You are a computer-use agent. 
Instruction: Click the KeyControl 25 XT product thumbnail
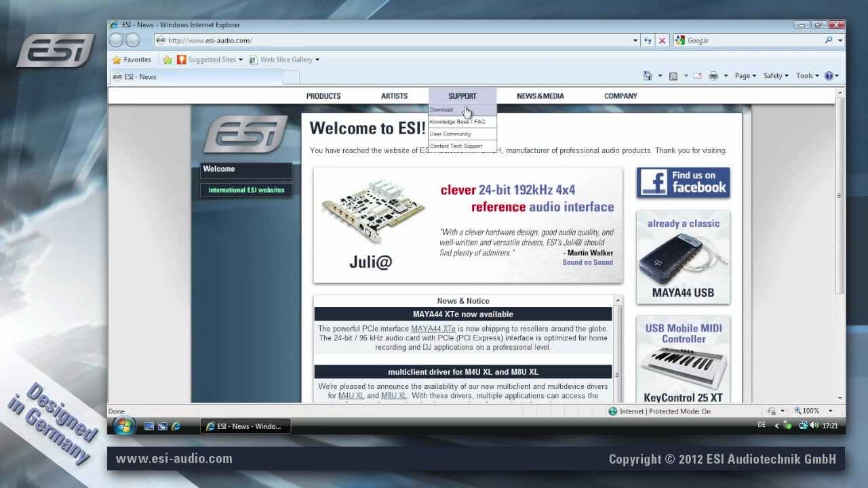click(x=683, y=361)
